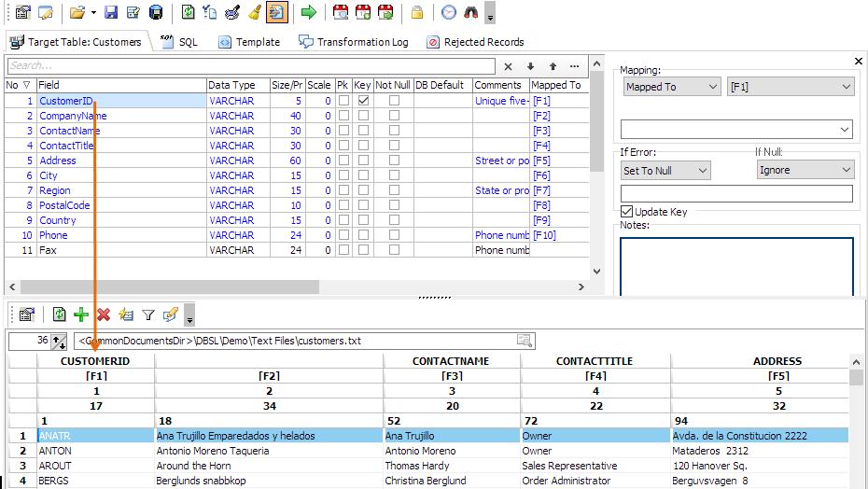Click the green plus add icon

click(81, 314)
